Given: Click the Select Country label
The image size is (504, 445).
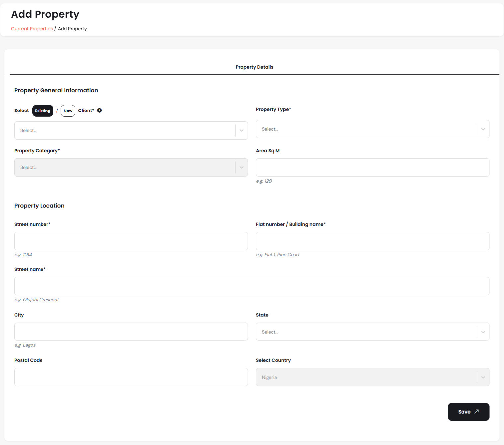Looking at the screenshot, I should point(273,360).
